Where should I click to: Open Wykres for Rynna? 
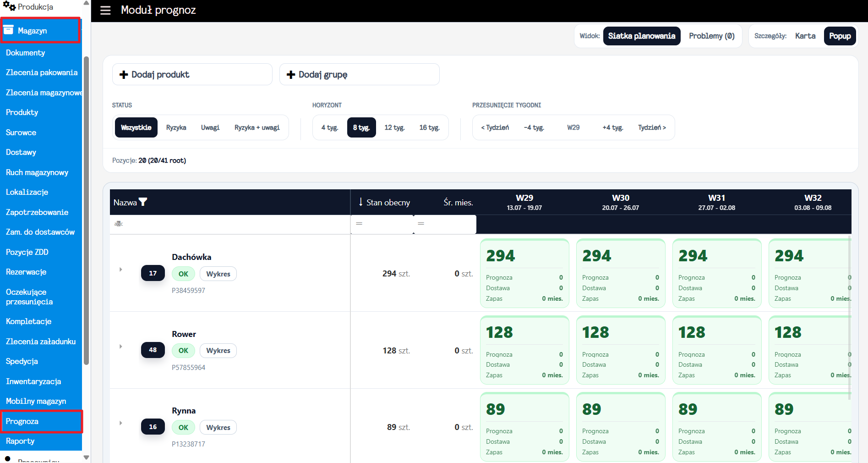click(218, 427)
